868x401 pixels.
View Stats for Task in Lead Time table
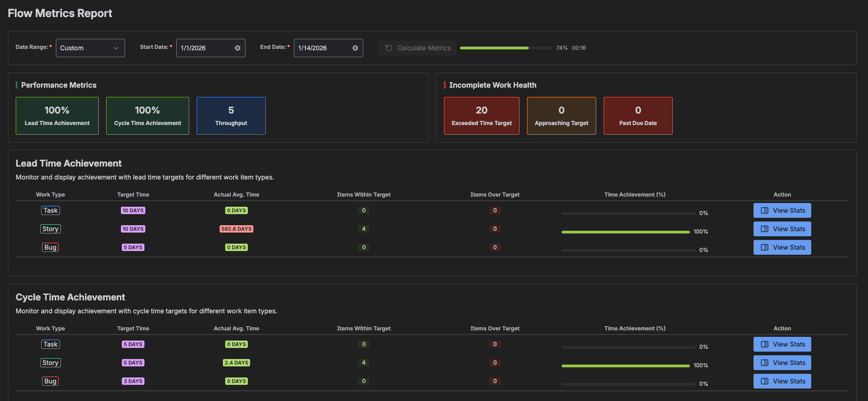click(782, 210)
